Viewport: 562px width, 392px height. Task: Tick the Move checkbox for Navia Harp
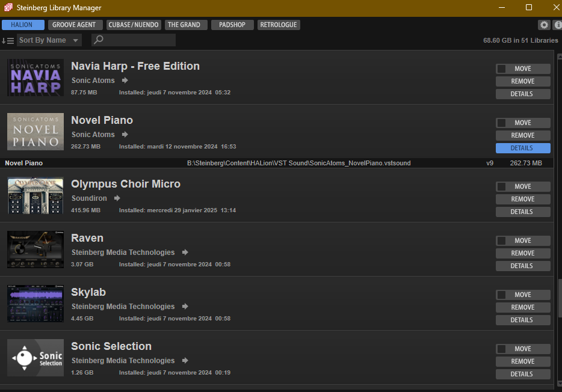[x=501, y=69]
